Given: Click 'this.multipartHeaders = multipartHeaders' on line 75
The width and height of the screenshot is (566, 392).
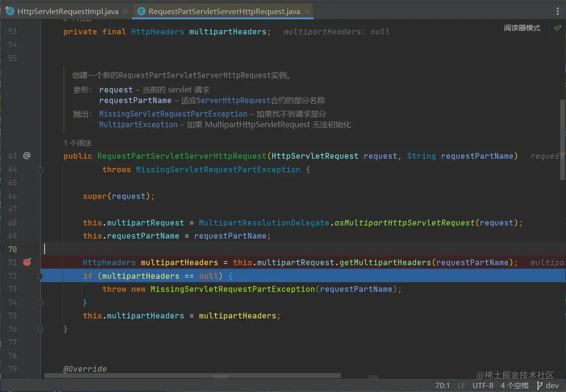Looking at the screenshot, I should 182,316.
